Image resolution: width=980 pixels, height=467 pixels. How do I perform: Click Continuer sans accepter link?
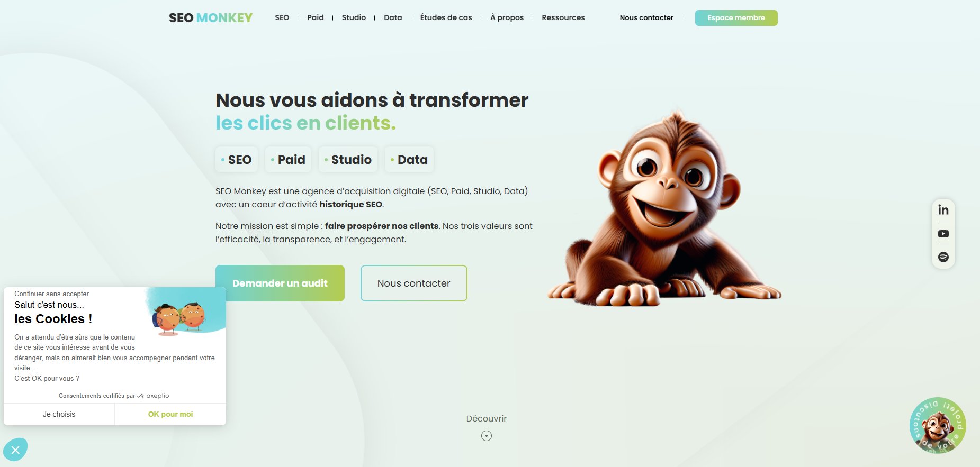tap(51, 294)
